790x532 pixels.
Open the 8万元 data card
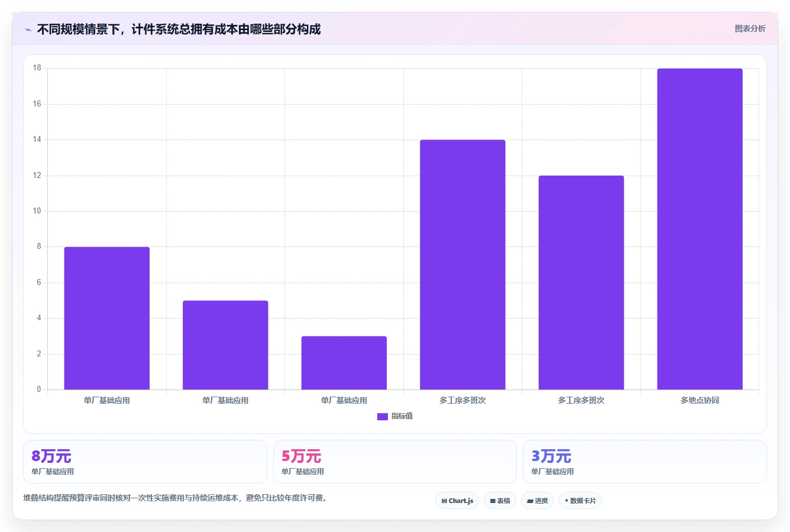point(145,462)
